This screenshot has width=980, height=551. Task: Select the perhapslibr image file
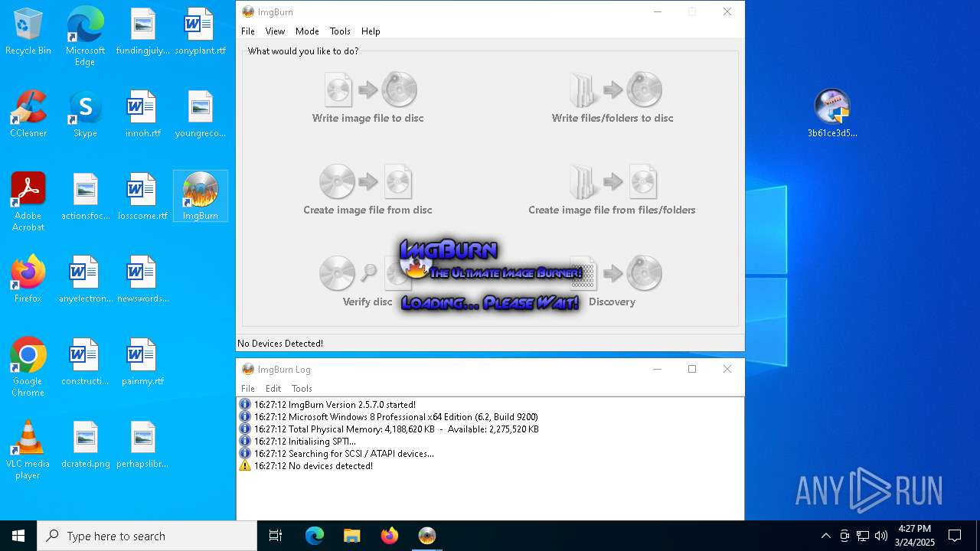143,445
